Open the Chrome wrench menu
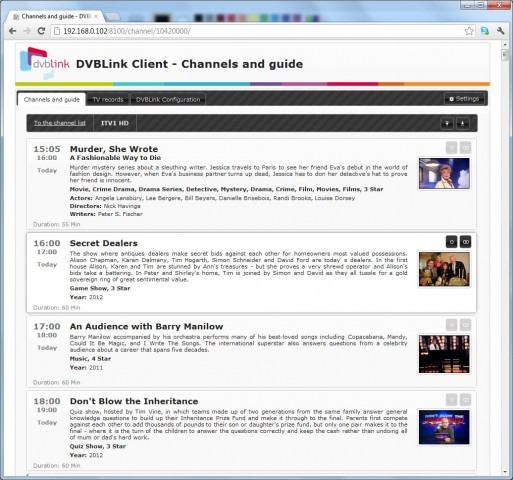This screenshot has height=480, width=513. [500, 31]
